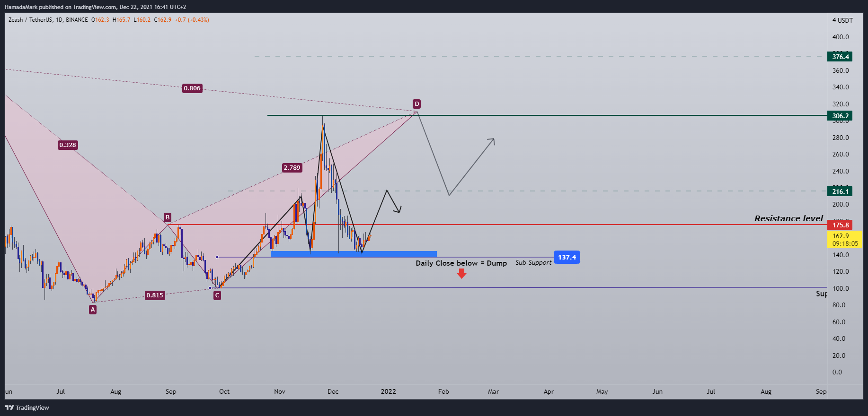Click the 0.0 price axis value

[837, 372]
